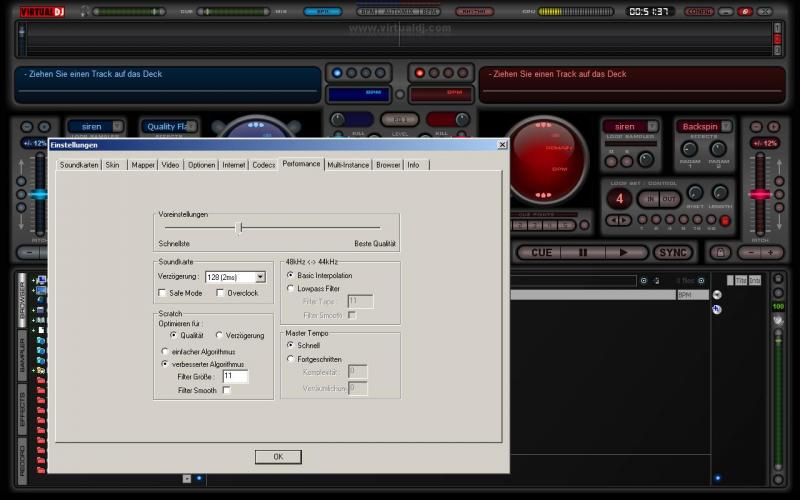Click right deck +/-12% pitch range button
This screenshot has height=500, width=800.
(x=765, y=143)
